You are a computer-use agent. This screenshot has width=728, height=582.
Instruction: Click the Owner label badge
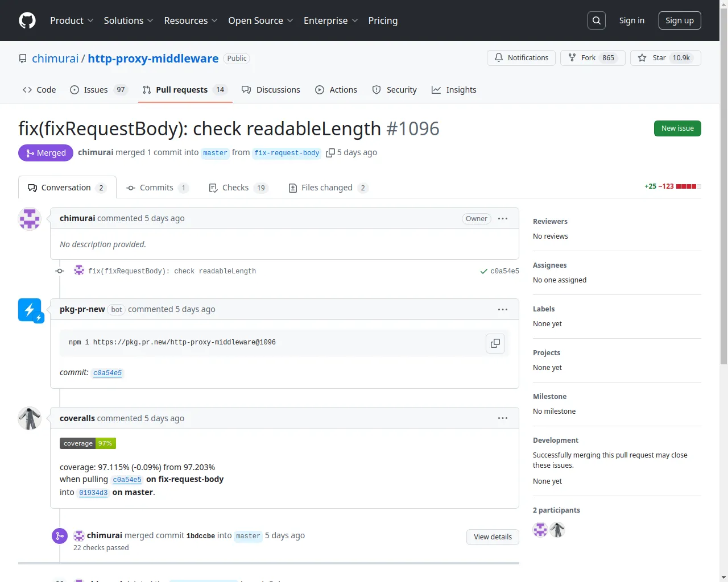[x=477, y=219]
